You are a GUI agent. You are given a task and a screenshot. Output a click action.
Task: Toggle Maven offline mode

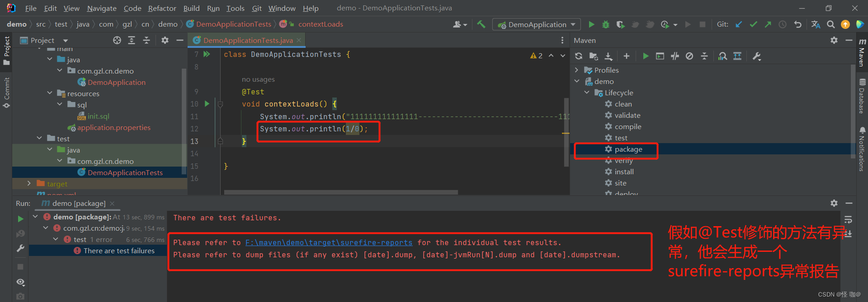(x=675, y=56)
